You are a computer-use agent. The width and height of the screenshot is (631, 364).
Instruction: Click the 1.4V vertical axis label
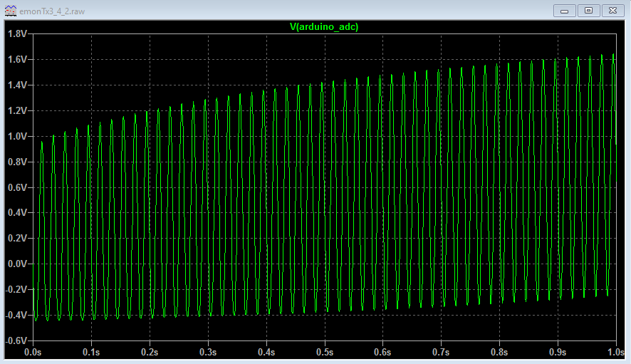point(17,85)
